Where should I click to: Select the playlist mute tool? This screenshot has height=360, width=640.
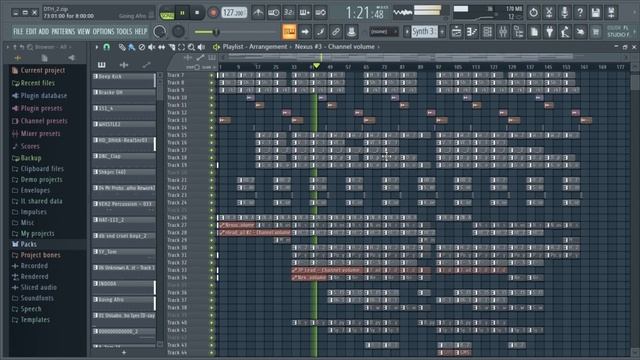[151, 47]
